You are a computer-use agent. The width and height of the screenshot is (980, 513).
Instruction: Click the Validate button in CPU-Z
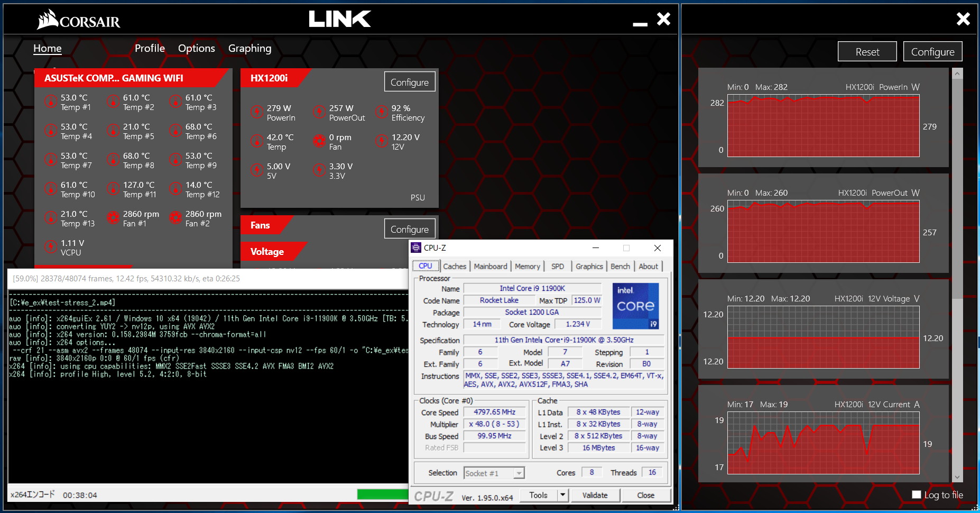pos(595,495)
